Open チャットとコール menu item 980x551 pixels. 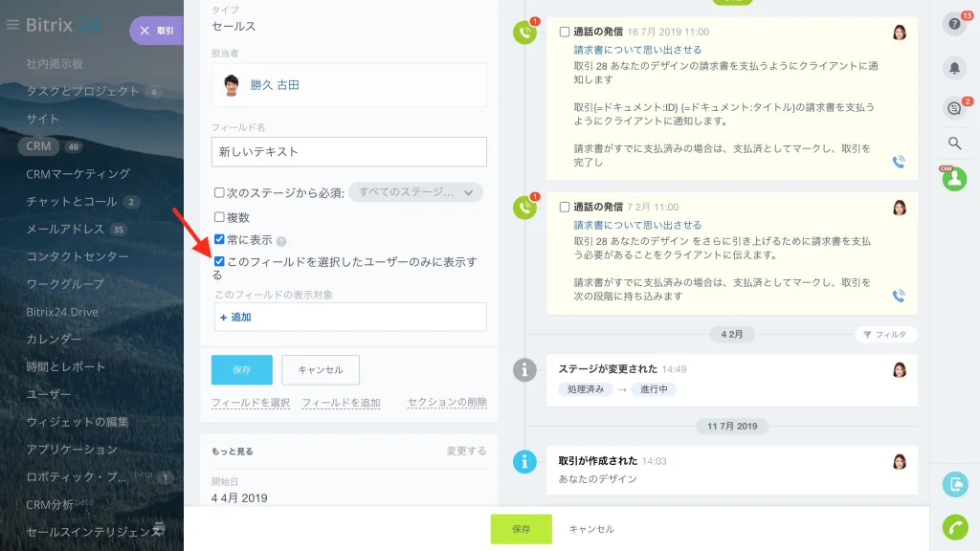(71, 201)
